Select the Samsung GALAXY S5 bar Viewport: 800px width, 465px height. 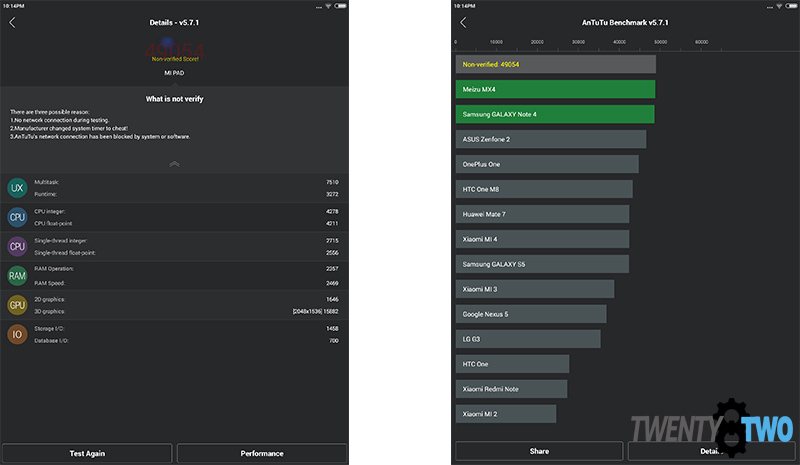coord(542,264)
